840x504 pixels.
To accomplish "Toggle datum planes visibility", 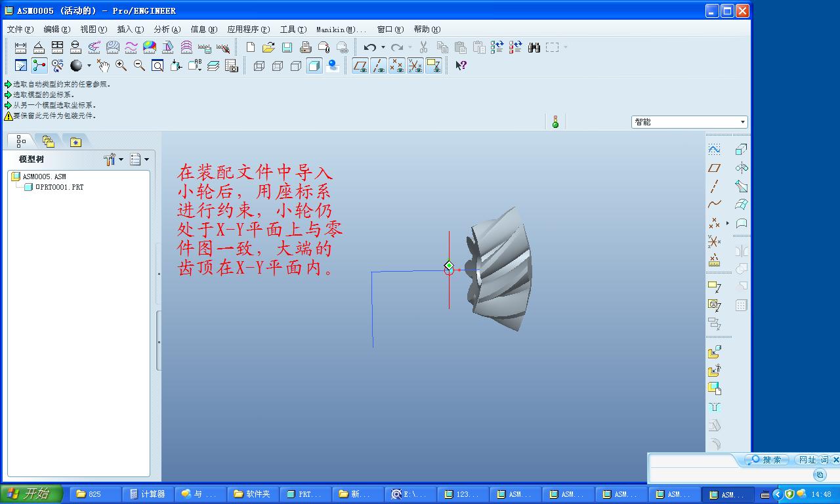I will pyautogui.click(x=360, y=66).
